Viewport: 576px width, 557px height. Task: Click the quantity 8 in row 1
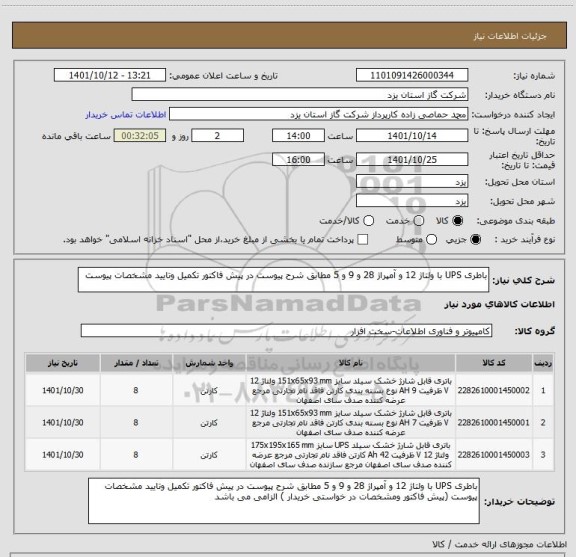coord(136,390)
